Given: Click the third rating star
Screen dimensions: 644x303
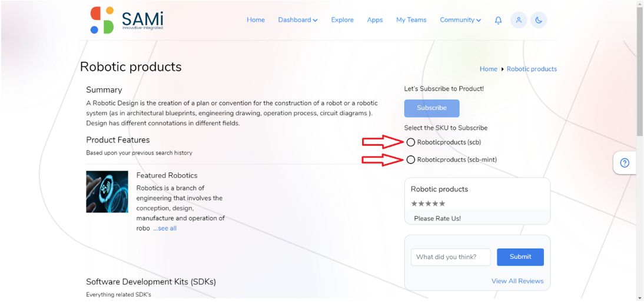Looking at the screenshot, I should [x=428, y=204].
